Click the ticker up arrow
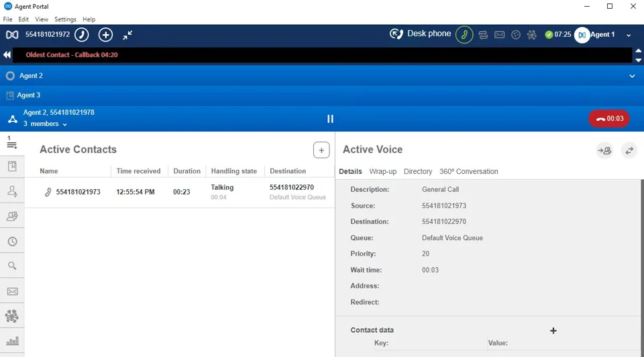This screenshot has height=357, width=644. point(638,50)
